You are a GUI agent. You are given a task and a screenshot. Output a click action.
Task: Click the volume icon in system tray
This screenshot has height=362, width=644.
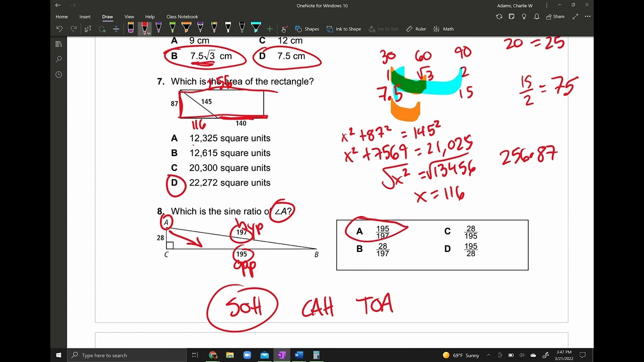pyautogui.click(x=522, y=355)
